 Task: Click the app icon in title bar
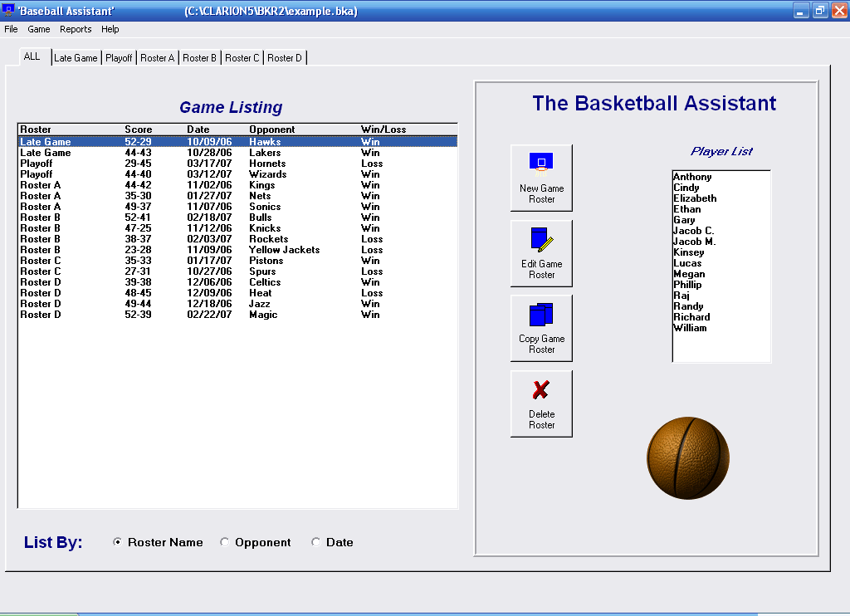(8, 11)
